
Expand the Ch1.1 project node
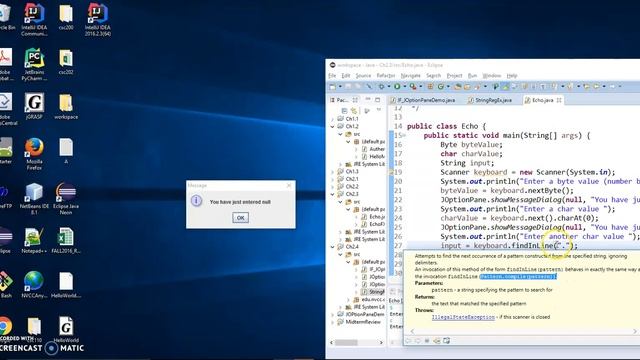click(x=333, y=119)
